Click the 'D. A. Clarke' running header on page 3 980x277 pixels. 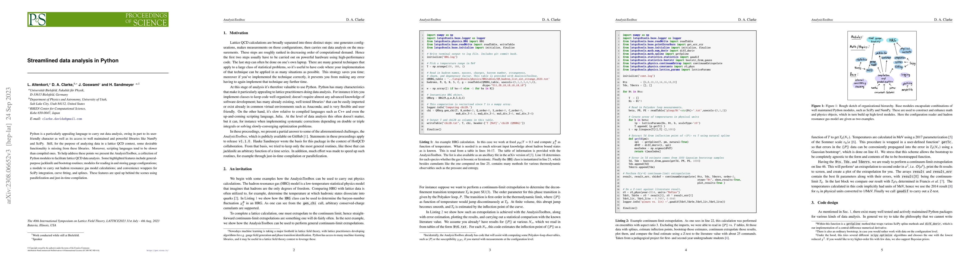(x=551, y=19)
